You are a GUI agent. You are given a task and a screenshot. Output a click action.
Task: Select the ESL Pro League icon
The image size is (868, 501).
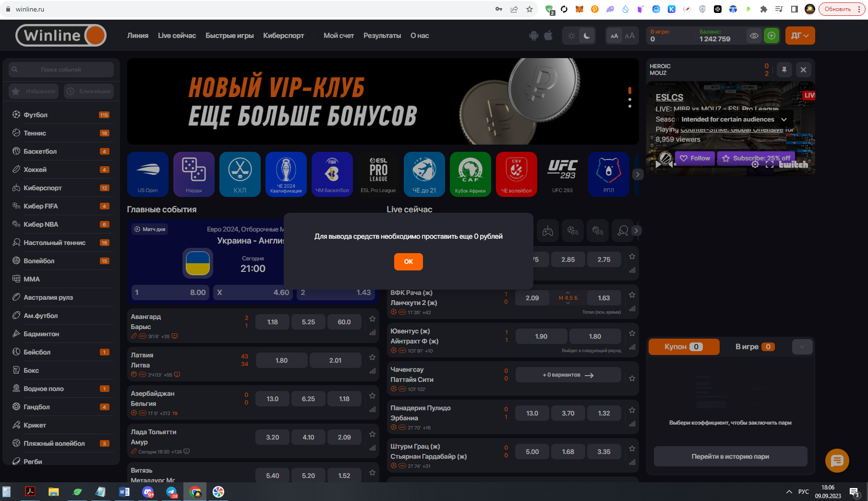[378, 174]
